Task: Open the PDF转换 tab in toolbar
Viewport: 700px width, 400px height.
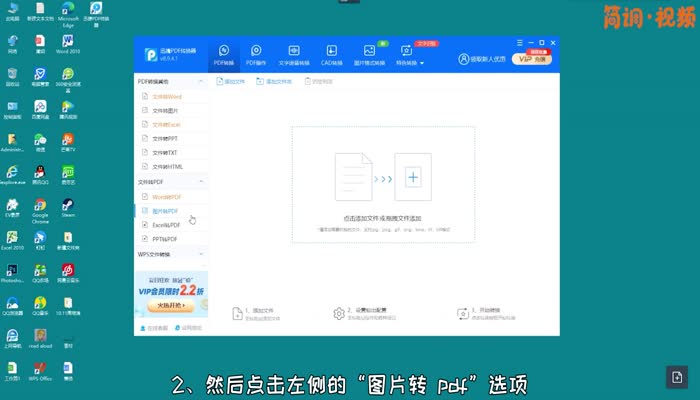Action: [224, 54]
